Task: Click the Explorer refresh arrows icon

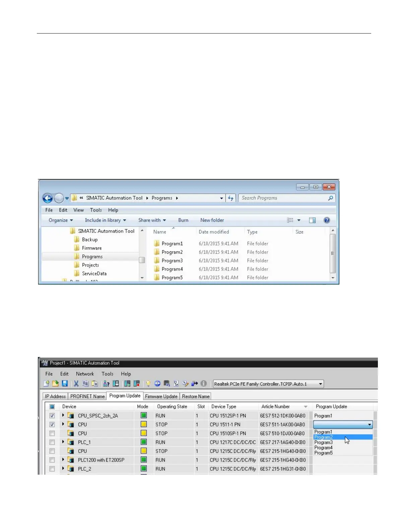Action: tap(231, 198)
